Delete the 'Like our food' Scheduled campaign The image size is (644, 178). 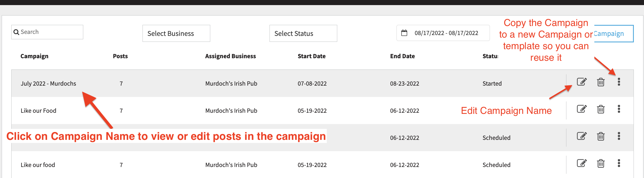coord(601,163)
